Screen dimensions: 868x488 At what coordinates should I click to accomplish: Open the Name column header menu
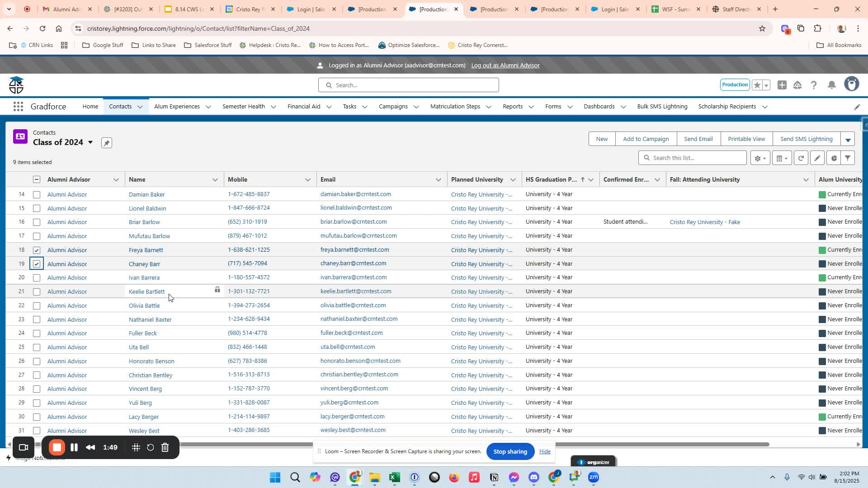click(215, 180)
